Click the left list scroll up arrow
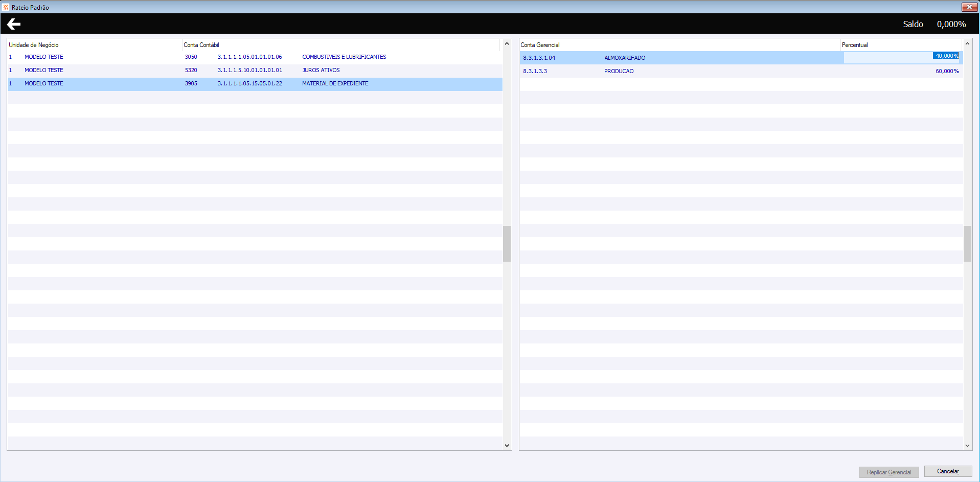The width and height of the screenshot is (980, 482). pos(507,43)
